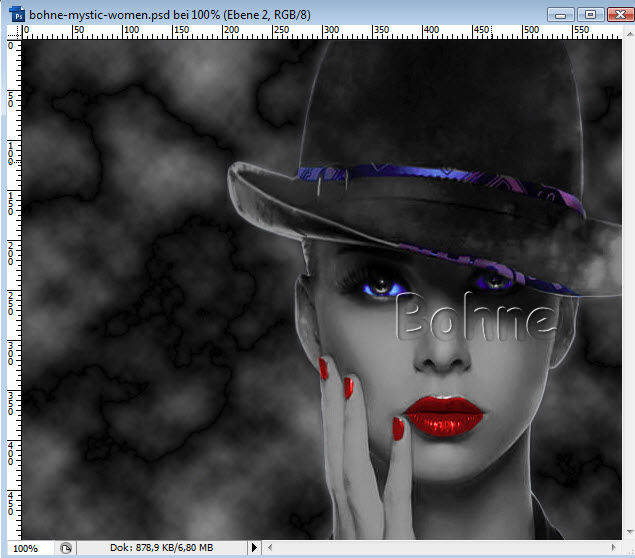Maximize the bohne-mystic-women.psd document window
This screenshot has height=558, width=635.
pyautogui.click(x=589, y=14)
